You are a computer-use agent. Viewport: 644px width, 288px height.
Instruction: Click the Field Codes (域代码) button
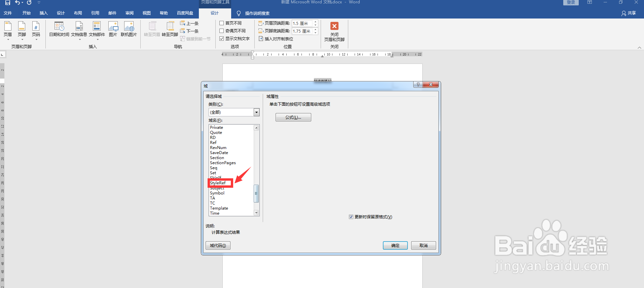[x=218, y=246]
